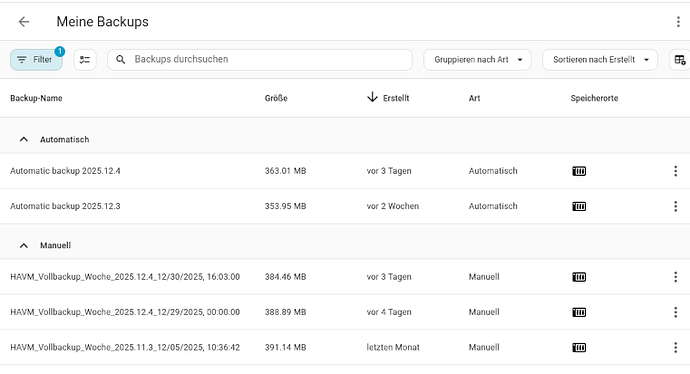This screenshot has width=690, height=374.
Task: Click the Meine Backups page title
Action: pyautogui.click(x=103, y=22)
